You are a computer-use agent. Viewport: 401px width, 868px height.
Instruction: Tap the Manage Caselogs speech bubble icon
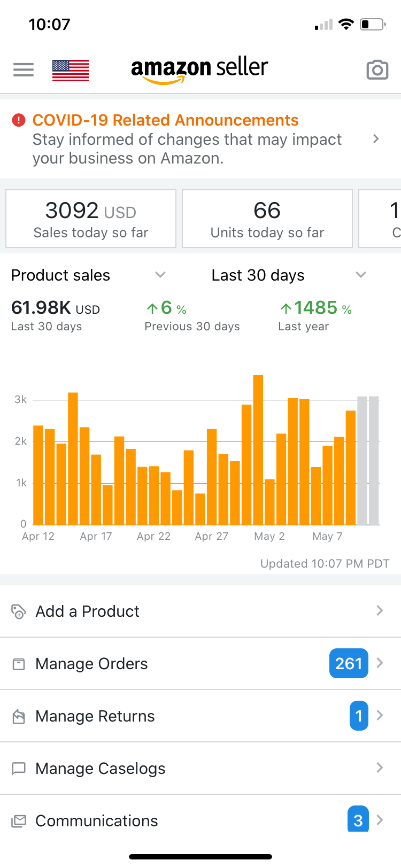click(x=19, y=769)
